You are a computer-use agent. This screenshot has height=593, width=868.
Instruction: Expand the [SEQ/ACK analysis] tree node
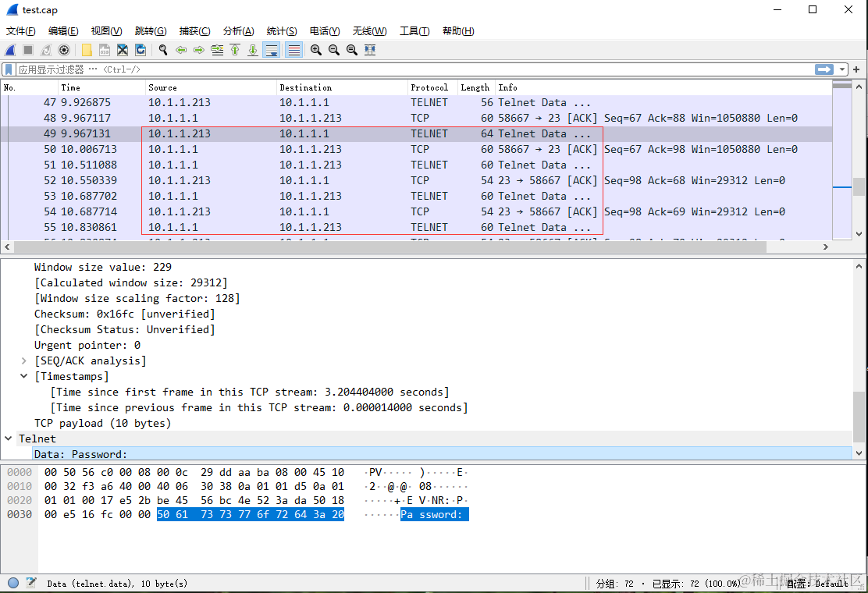pyautogui.click(x=23, y=360)
